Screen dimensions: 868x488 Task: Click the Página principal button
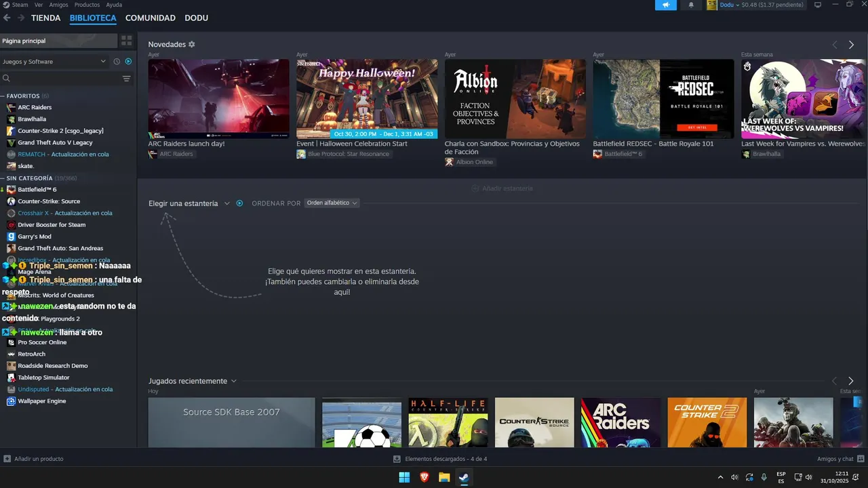[x=59, y=41]
